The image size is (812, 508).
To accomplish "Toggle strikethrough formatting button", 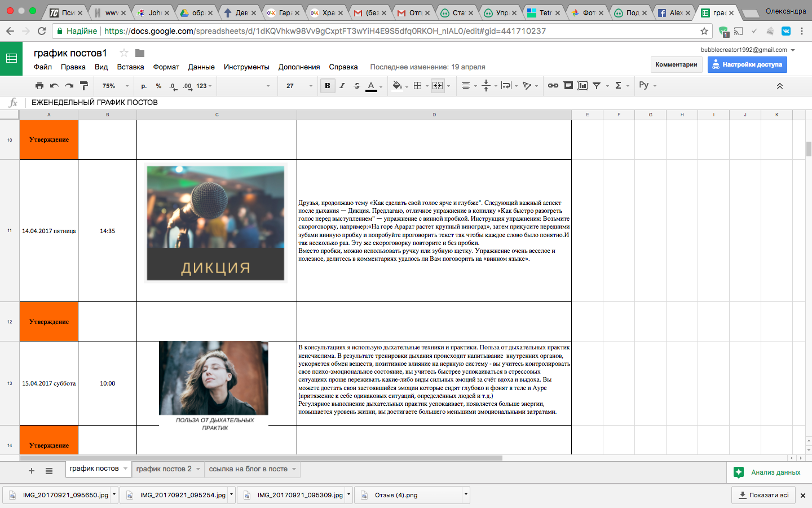I will [x=357, y=86].
